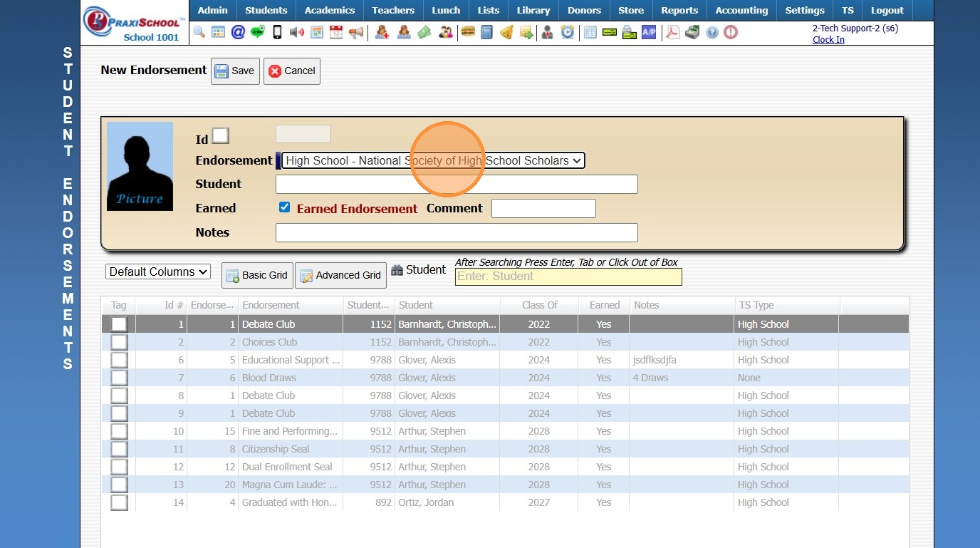980x548 pixels.
Task: Open the Settings menu
Action: (805, 10)
